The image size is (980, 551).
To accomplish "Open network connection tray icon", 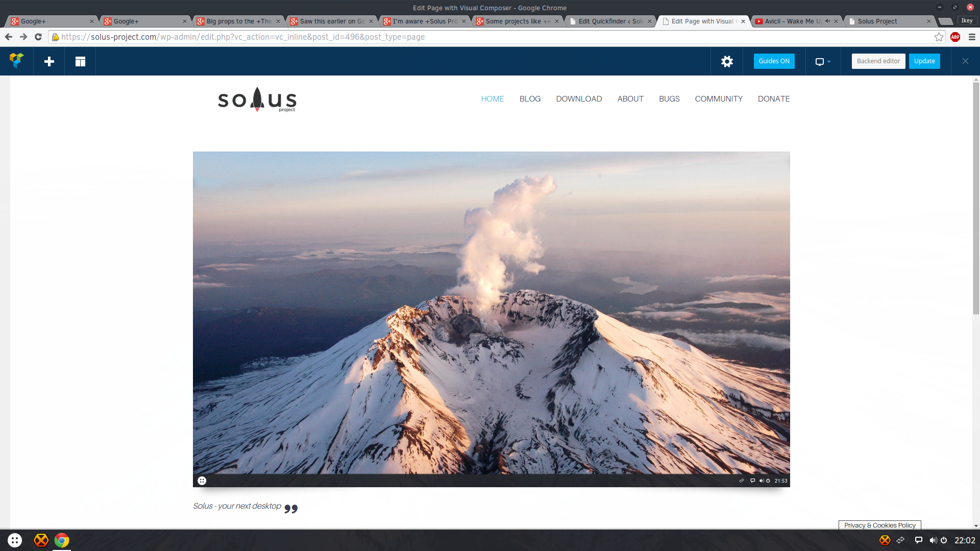I will 900,540.
